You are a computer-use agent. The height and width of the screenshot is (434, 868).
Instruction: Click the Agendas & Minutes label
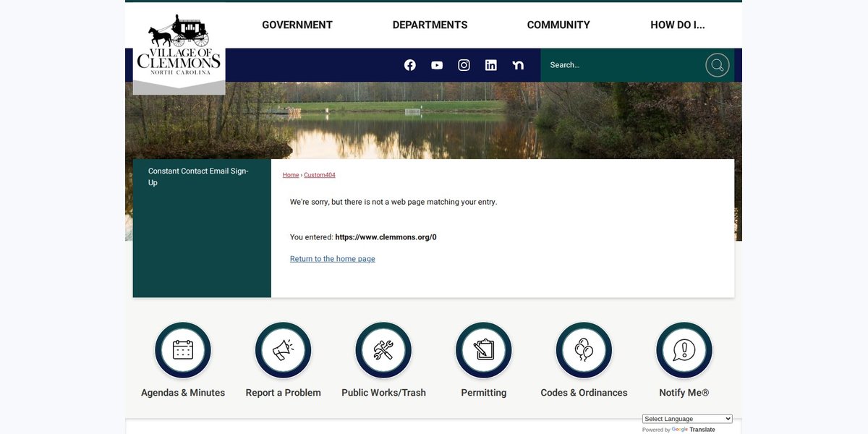183,393
